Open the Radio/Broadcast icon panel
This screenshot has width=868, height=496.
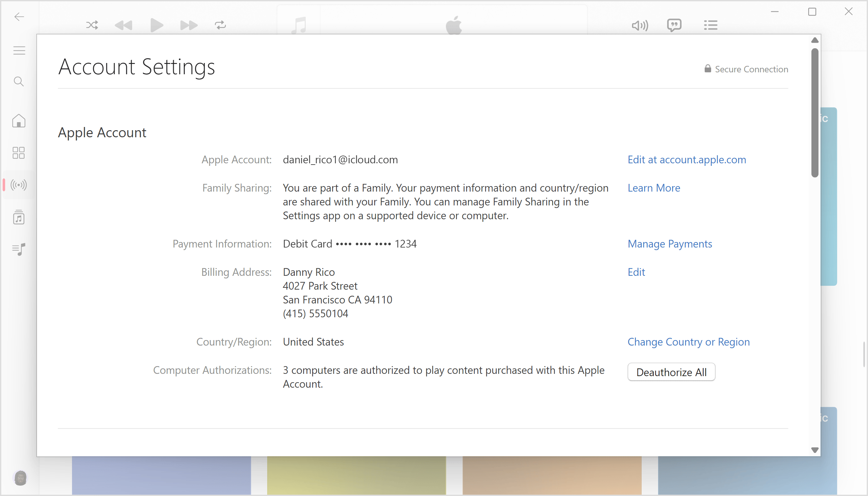click(x=18, y=185)
